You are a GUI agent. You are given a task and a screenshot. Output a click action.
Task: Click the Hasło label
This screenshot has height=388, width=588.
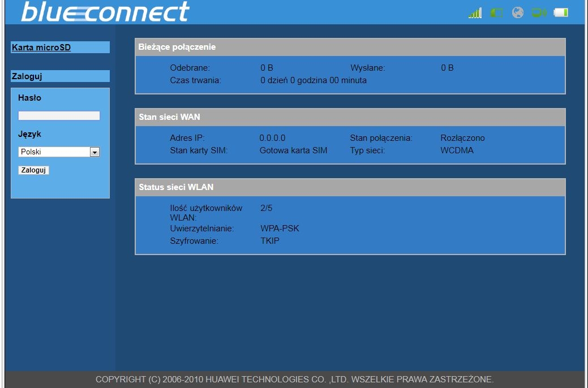pyautogui.click(x=29, y=98)
